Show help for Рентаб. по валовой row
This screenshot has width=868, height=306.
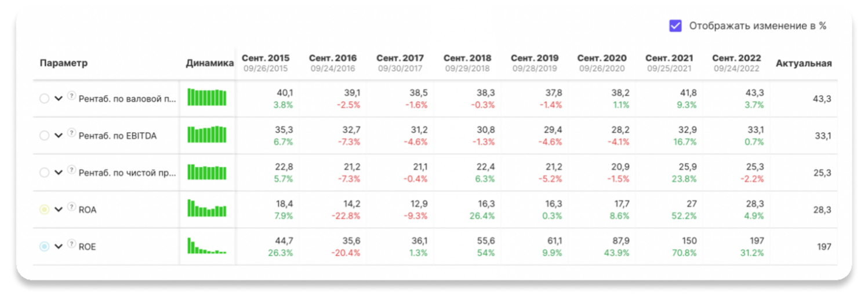[71, 96]
